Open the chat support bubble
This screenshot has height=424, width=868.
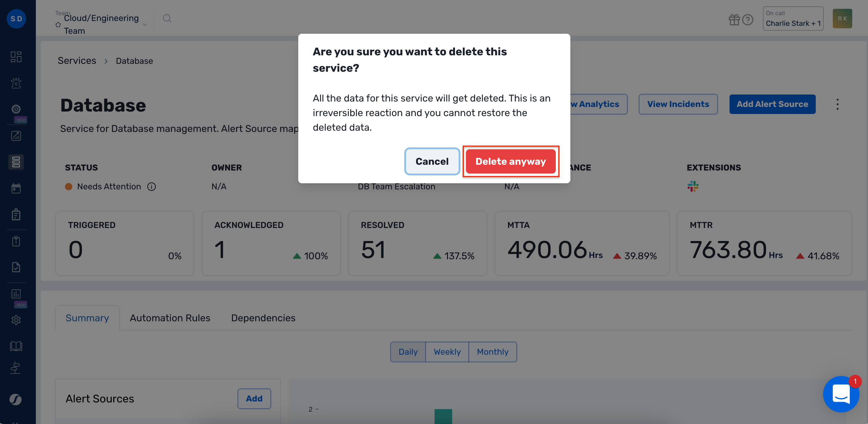[841, 394]
